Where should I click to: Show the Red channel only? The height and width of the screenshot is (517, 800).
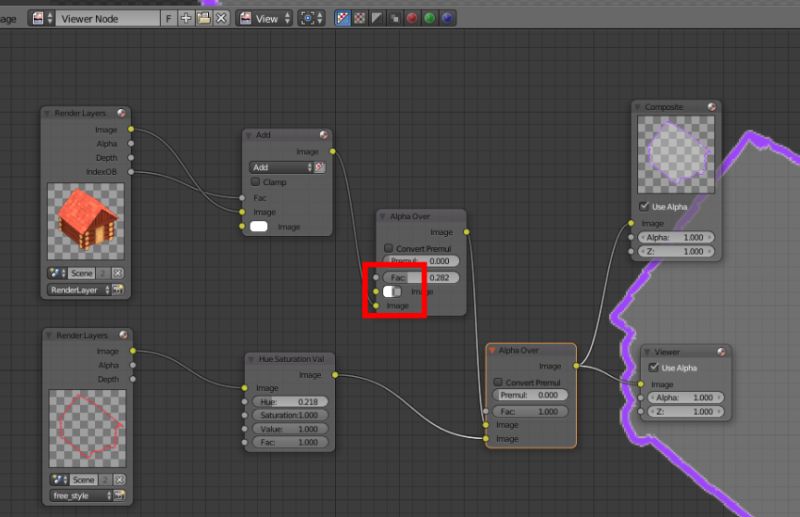pyautogui.click(x=412, y=19)
